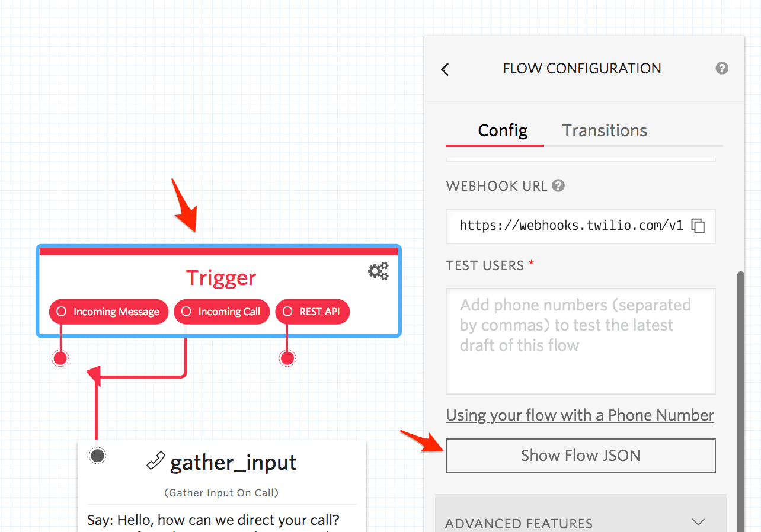The width and height of the screenshot is (761, 532).
Task: Click the phone handset icon on gather_input
Action: click(x=154, y=460)
